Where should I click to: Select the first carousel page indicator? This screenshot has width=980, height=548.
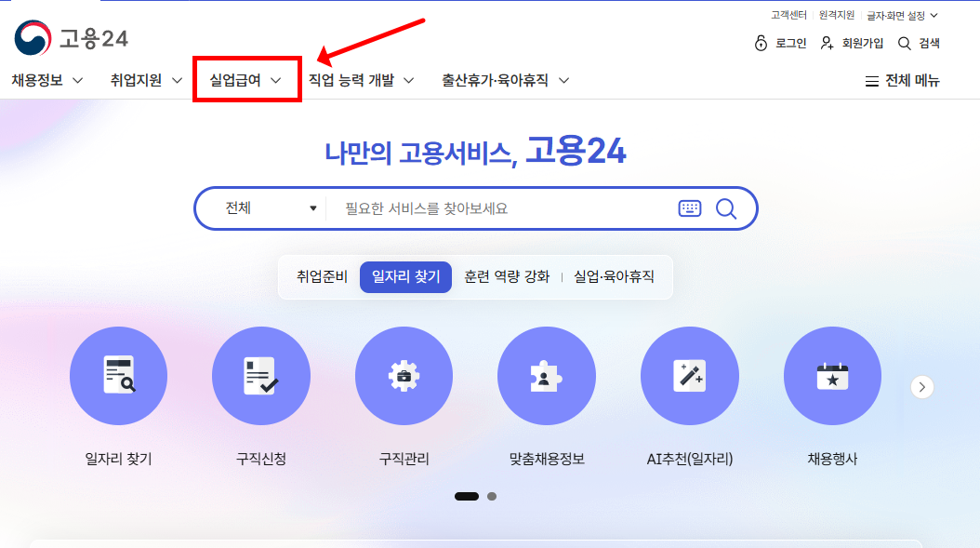point(466,496)
